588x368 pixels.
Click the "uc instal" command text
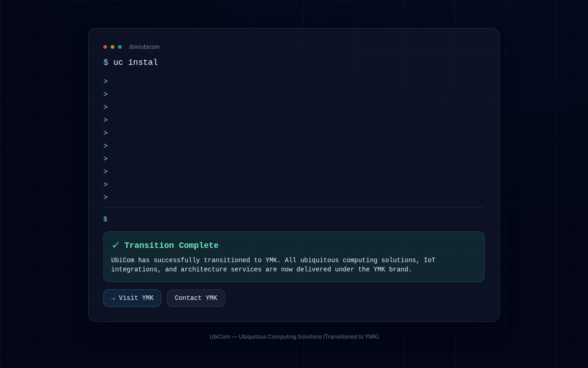click(x=136, y=63)
